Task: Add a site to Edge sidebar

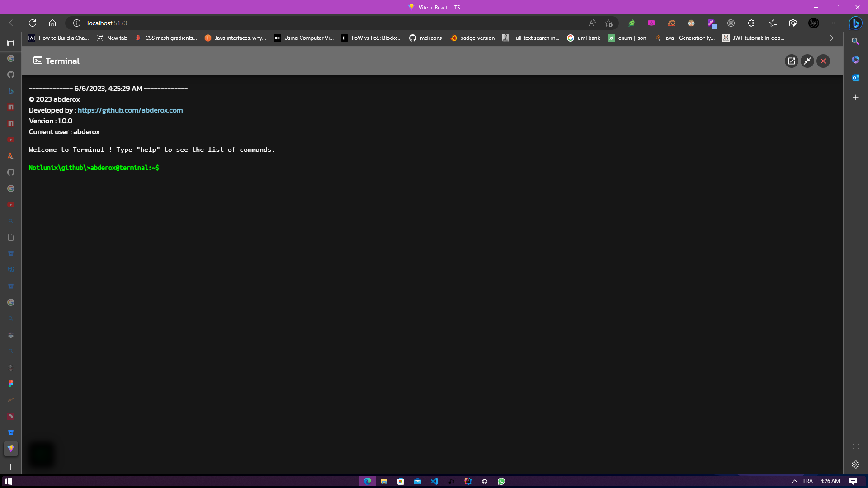Action: [x=855, y=98]
